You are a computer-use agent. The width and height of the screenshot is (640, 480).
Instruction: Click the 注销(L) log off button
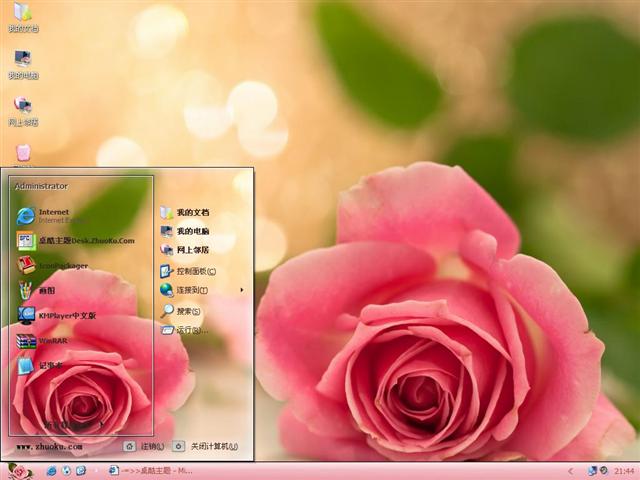[x=144, y=447]
